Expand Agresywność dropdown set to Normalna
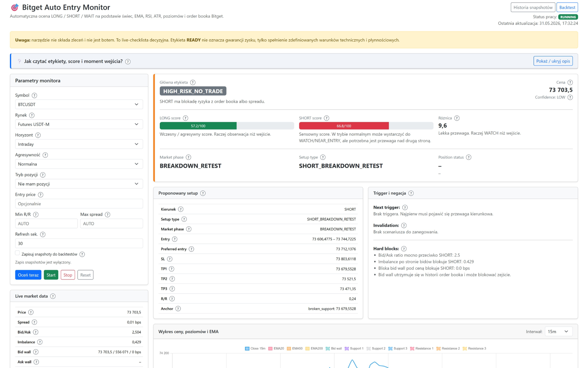The width and height of the screenshot is (588, 368). coord(79,164)
